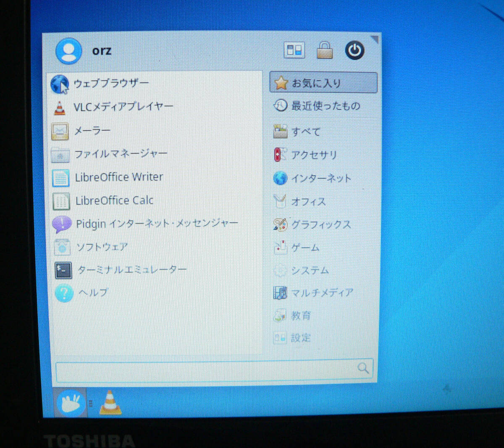Click the power/logout icon in menu header
Viewport: 504px width, 448px height.
[354, 51]
